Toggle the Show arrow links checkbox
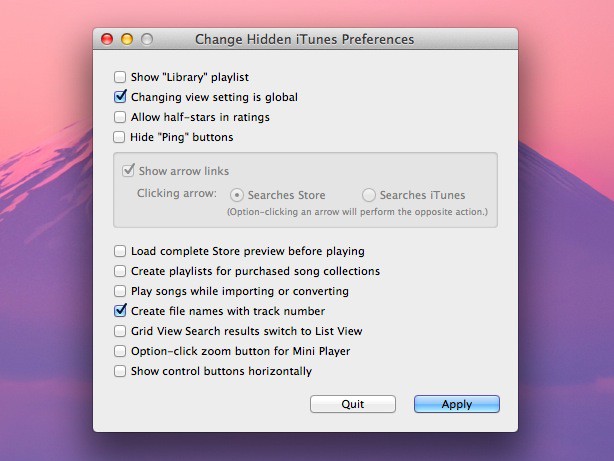 [127, 171]
